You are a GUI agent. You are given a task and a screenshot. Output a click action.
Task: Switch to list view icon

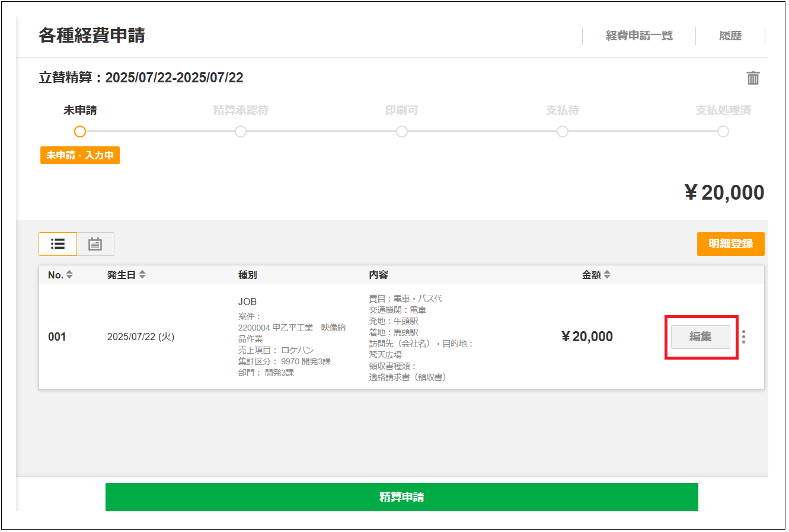(x=58, y=244)
